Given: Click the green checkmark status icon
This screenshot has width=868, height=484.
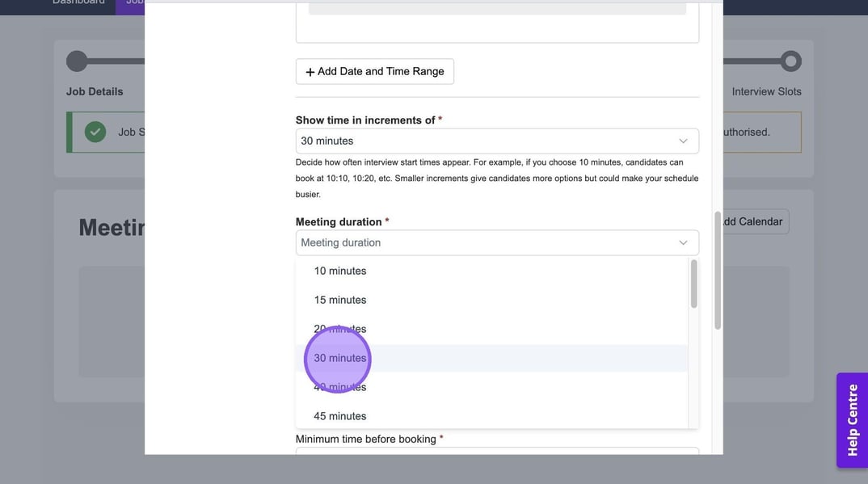Looking at the screenshot, I should pyautogui.click(x=95, y=132).
